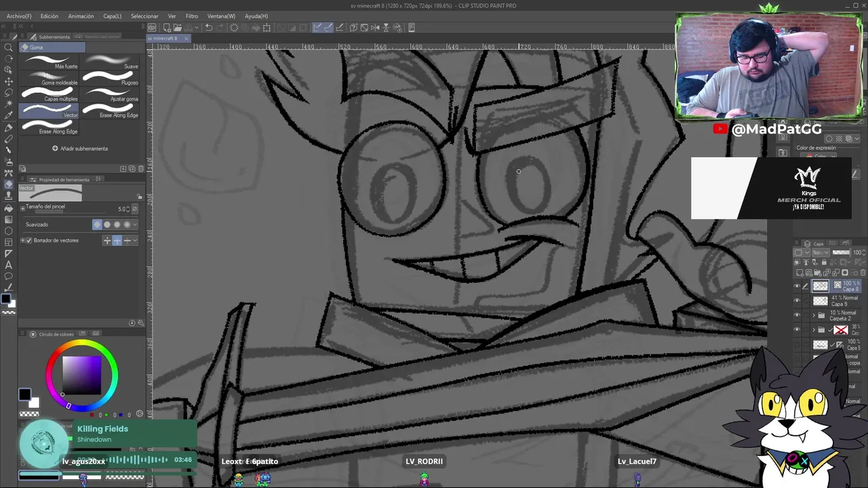Select the first Suavizado antialiasing option

[x=97, y=224]
